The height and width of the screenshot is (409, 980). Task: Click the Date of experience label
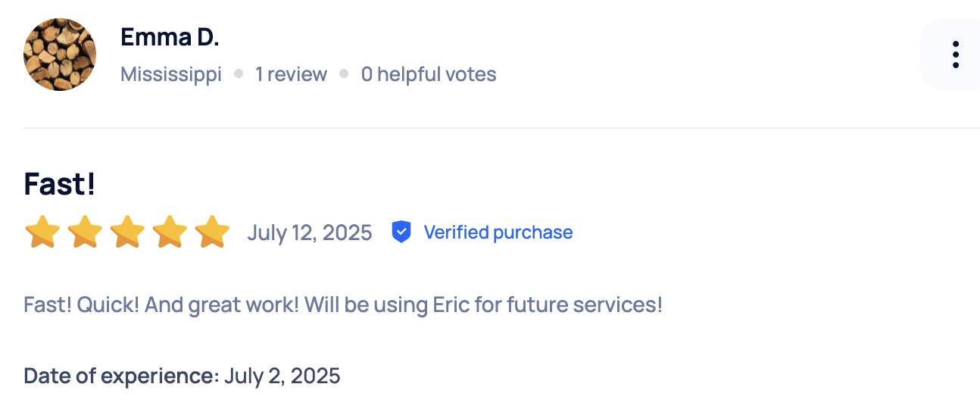tap(122, 376)
